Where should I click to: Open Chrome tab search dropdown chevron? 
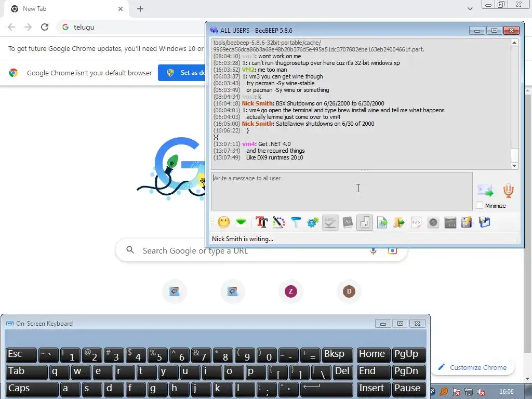point(470,9)
